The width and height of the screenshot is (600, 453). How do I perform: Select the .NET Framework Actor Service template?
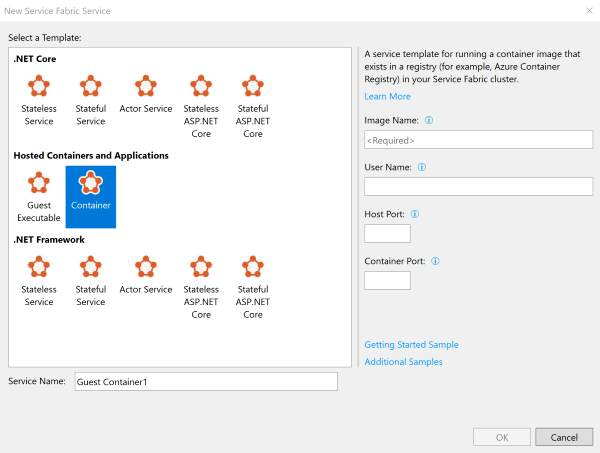(x=146, y=275)
